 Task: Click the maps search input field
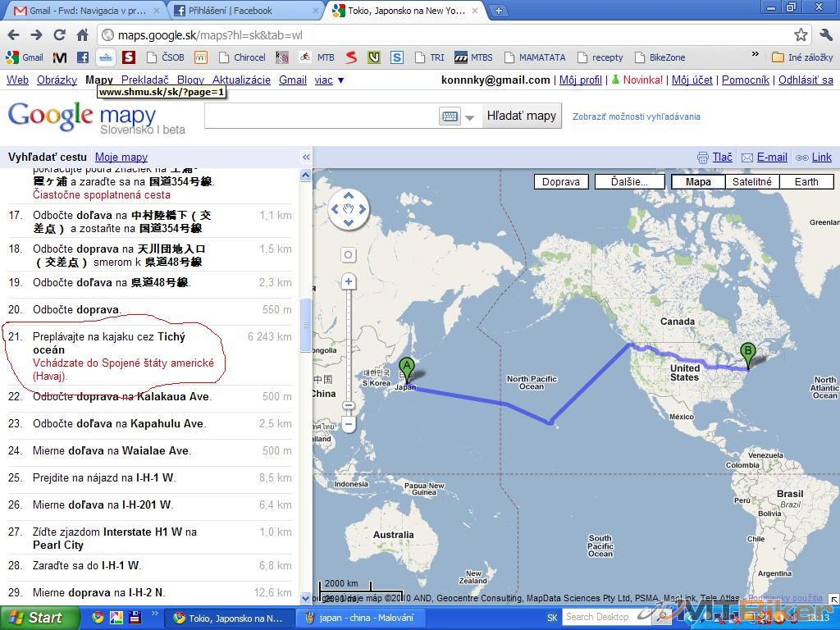click(x=320, y=116)
